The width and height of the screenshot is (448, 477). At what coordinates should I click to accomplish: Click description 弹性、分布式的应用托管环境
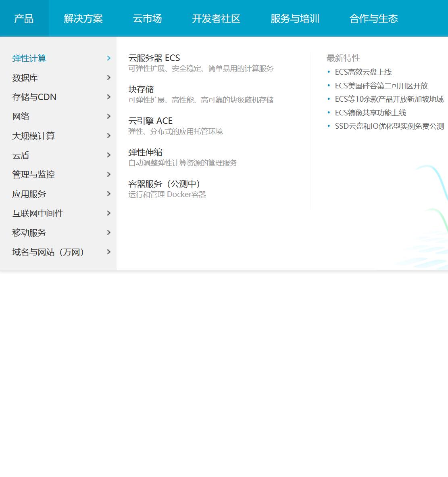click(x=176, y=132)
